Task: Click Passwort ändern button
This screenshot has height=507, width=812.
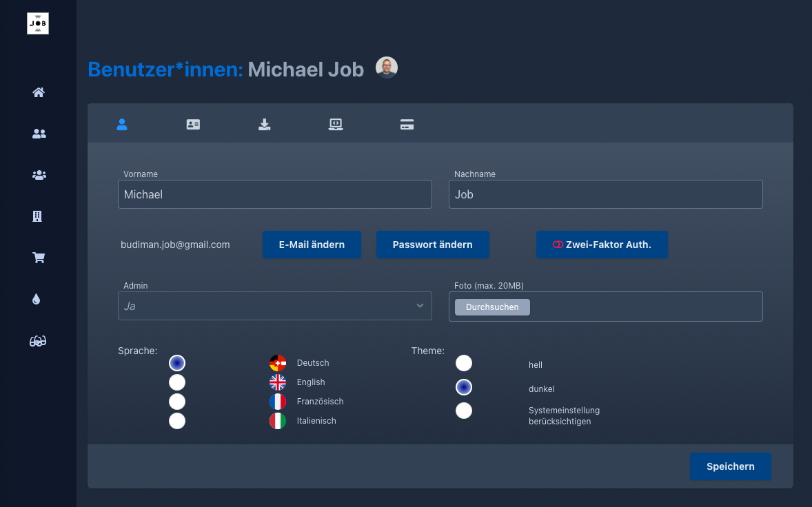Action: [x=432, y=245]
